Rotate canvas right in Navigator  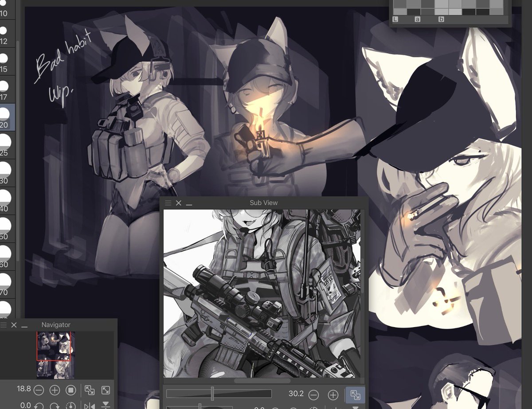[x=55, y=406]
